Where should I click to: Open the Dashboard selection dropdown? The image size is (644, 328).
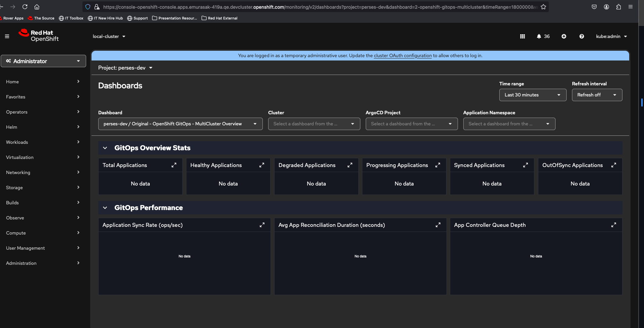[180, 124]
